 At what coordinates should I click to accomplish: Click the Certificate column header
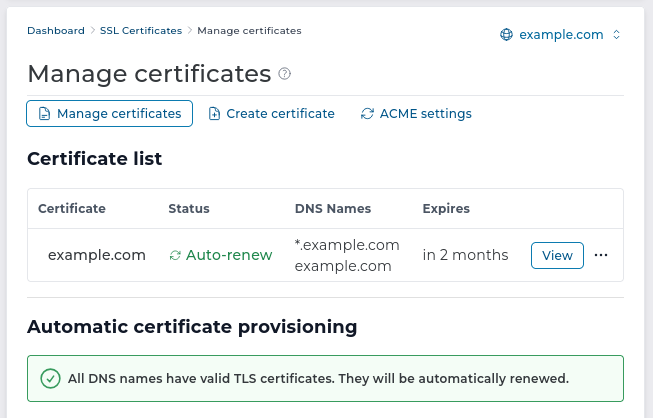(72, 209)
